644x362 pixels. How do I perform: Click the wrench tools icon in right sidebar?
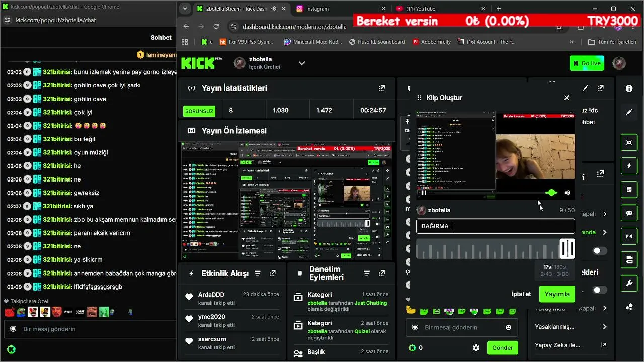[629, 283]
